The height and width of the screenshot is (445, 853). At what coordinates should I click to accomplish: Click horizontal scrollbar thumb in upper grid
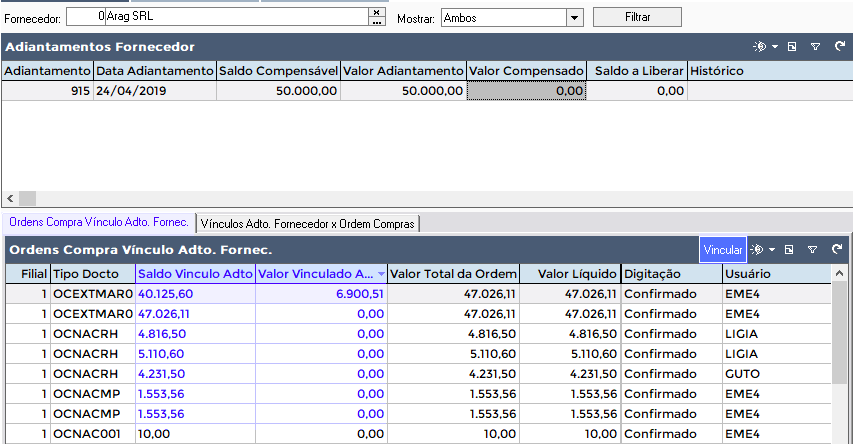[27, 199]
